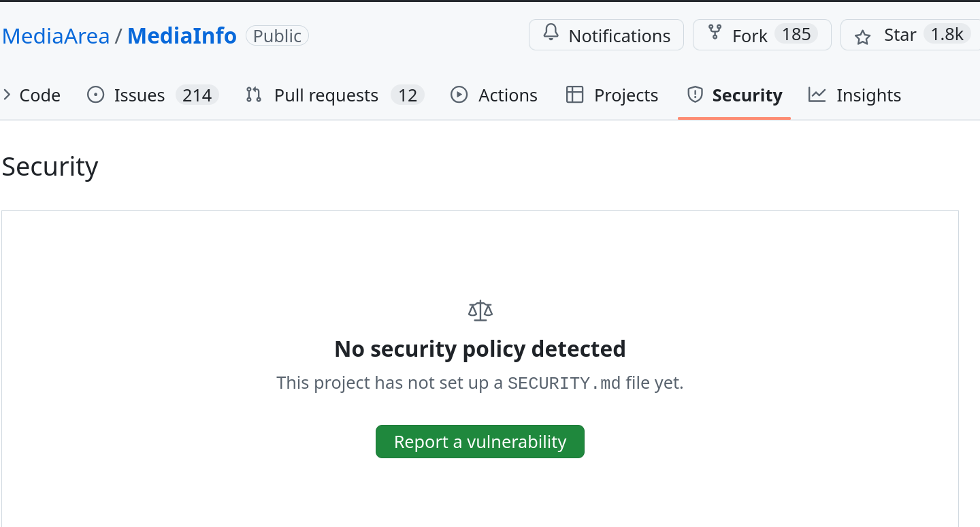980x527 pixels.
Task: Click the Projects table icon
Action: (575, 95)
